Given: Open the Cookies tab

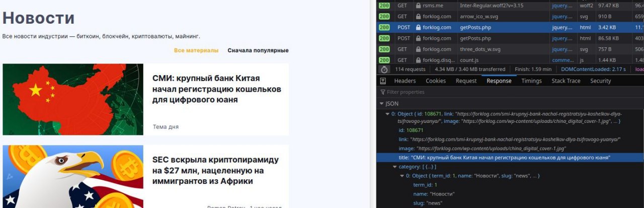Looking at the screenshot, I should (436, 81).
